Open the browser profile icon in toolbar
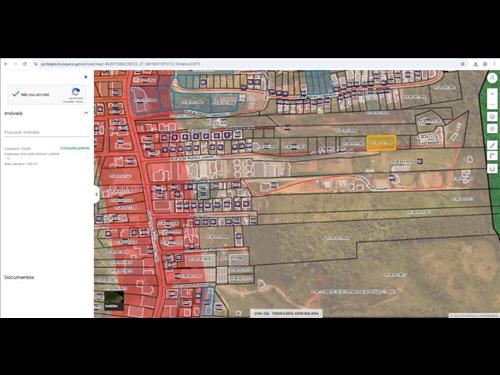The width and height of the screenshot is (500, 375). [485, 64]
